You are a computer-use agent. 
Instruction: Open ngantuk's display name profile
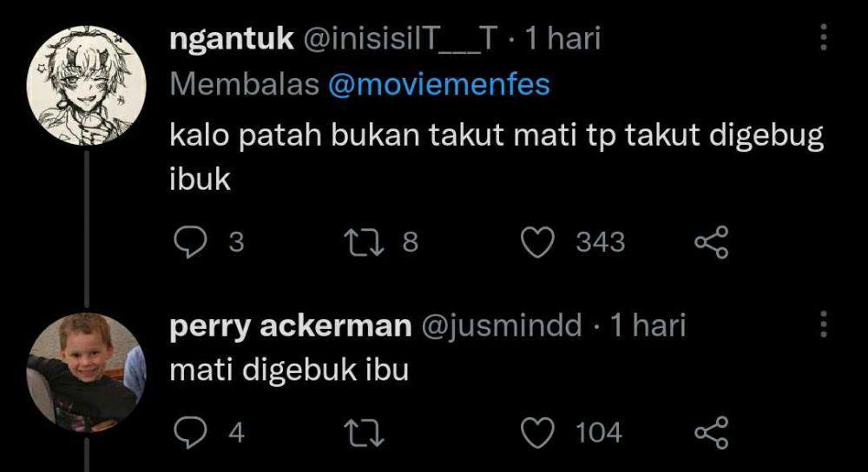click(232, 40)
